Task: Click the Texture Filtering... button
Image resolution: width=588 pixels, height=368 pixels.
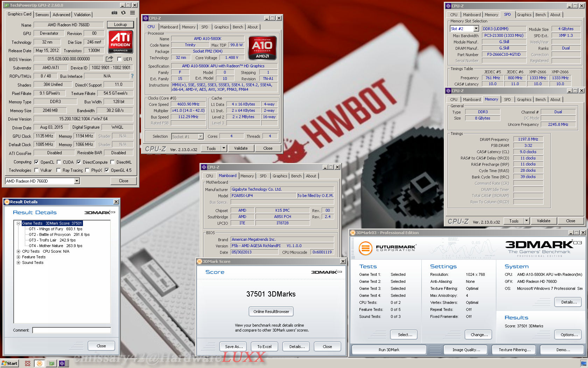Action: click(x=514, y=350)
